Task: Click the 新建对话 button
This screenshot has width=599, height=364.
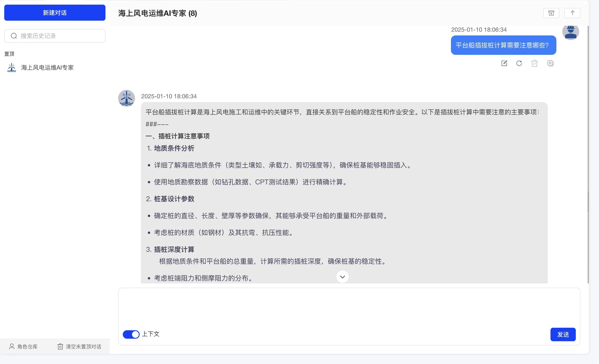Action: (55, 13)
